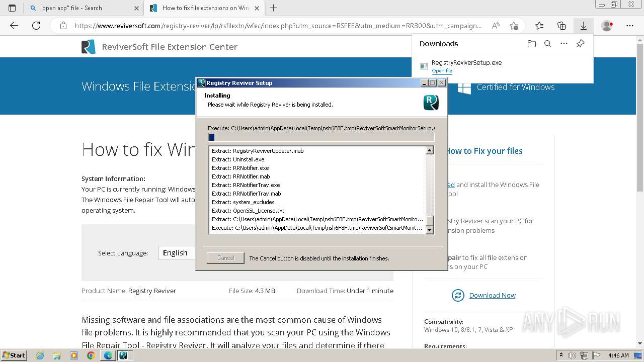Click the Registry Reviver logo in installer header
Image resolution: width=644 pixels, height=362 pixels.
click(431, 102)
